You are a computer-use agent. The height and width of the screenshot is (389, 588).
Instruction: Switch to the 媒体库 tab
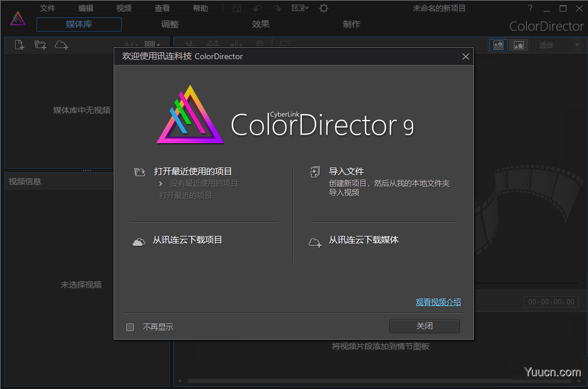[79, 24]
